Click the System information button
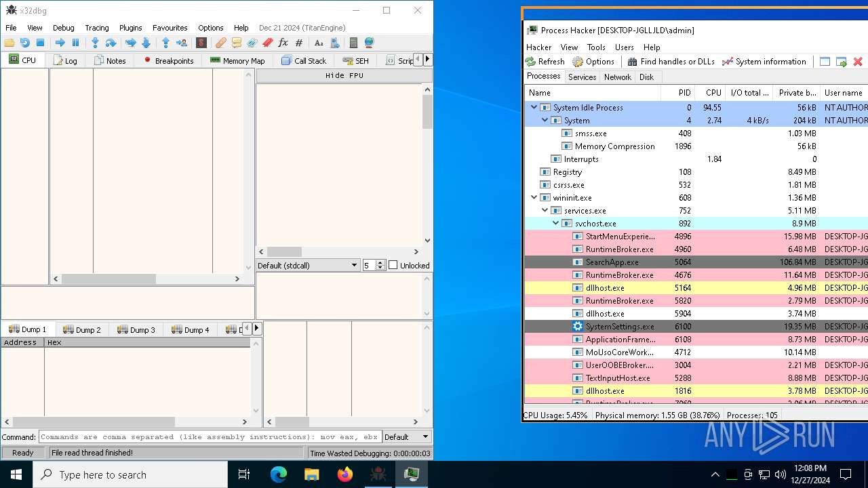The width and height of the screenshot is (868, 488). [764, 61]
